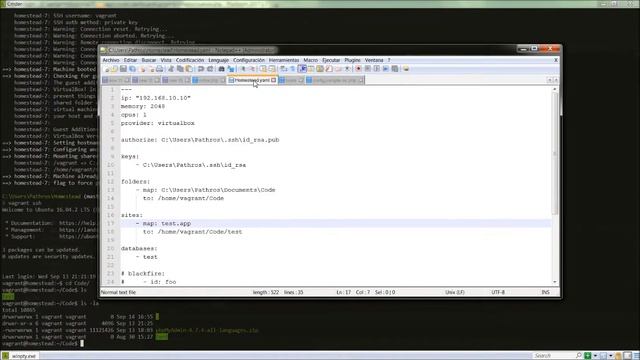Open the Macro menu

tap(310, 60)
